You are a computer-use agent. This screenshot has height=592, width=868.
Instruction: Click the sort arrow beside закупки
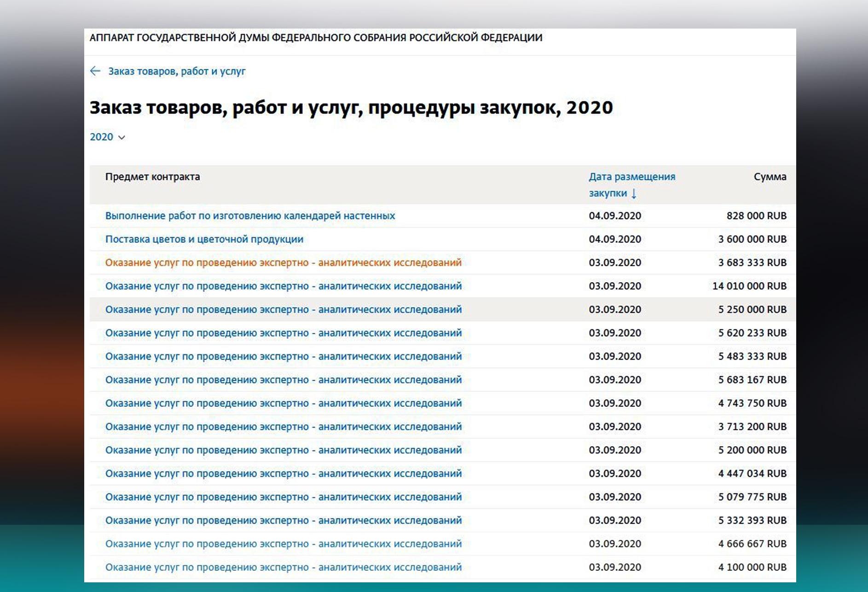tap(634, 193)
